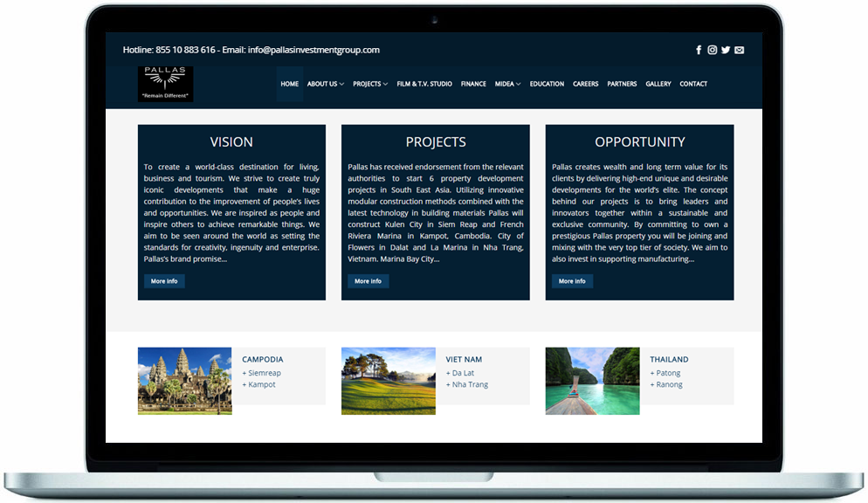Viewport: 868px width, 503px height.
Task: Click the Thailand boat lagoon image
Action: pos(592,381)
